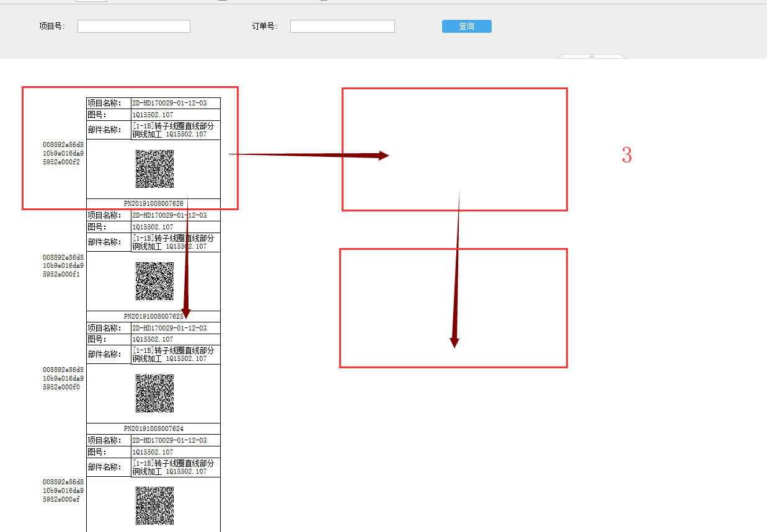Click the 转子线圈直线部分 part name in the e000ef card
Screen dimensions: 767x532
173,467
